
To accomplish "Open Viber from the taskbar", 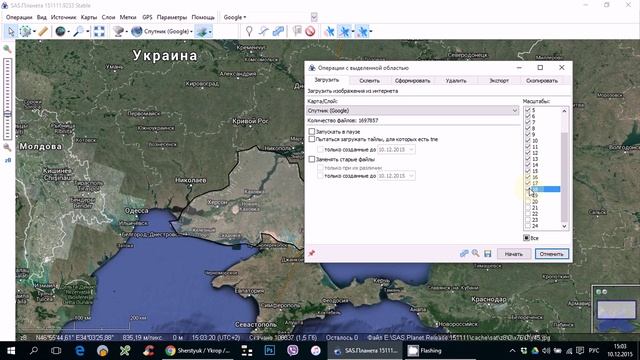I will (293, 351).
